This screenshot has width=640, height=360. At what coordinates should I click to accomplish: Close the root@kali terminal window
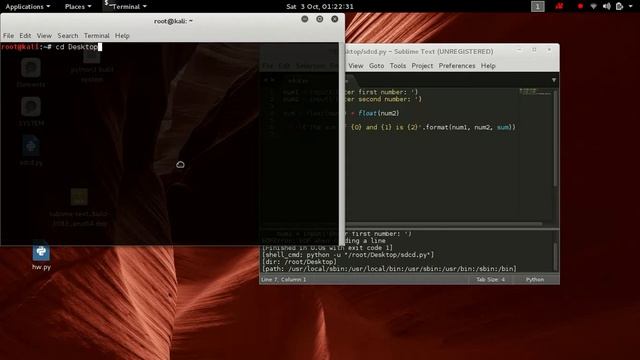[335, 19]
